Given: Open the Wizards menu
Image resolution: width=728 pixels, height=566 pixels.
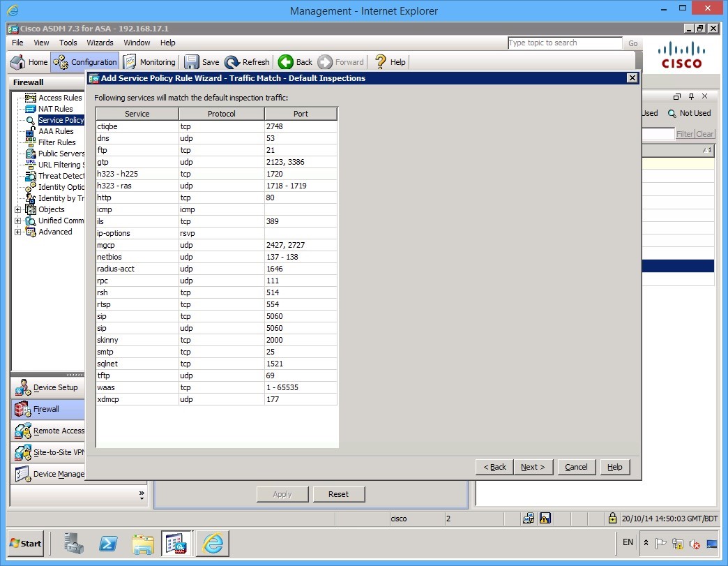Looking at the screenshot, I should click(100, 43).
